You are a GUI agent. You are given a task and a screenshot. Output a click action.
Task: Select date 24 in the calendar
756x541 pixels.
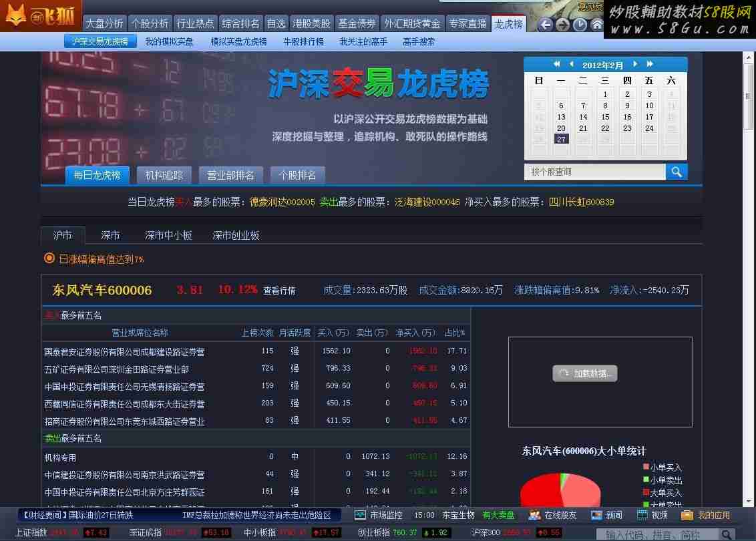[649, 128]
